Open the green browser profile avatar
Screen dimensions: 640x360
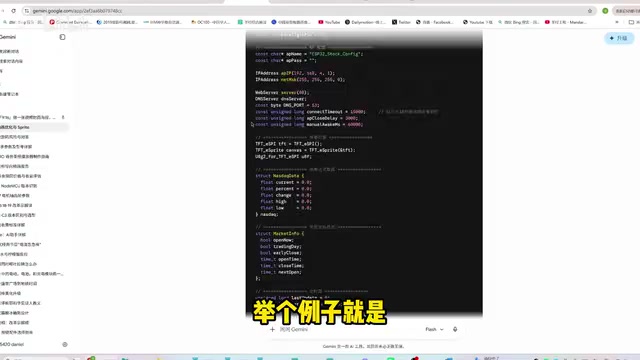click(605, 11)
